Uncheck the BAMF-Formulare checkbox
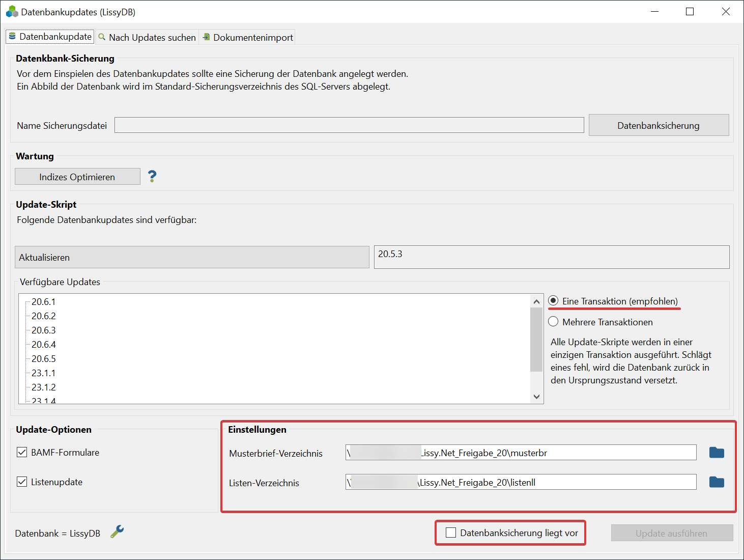Viewport: 744px width, 560px height. click(22, 452)
